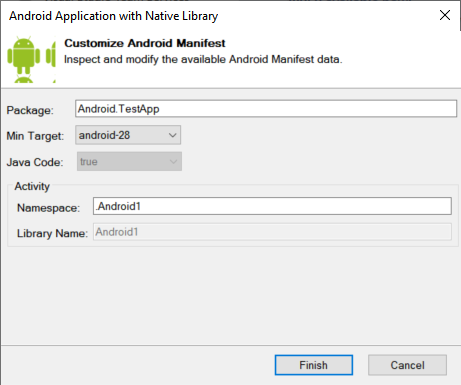Viewport: 461px width, 385px height.
Task: Click the 'Inspect and modify' description text
Action: 203,59
